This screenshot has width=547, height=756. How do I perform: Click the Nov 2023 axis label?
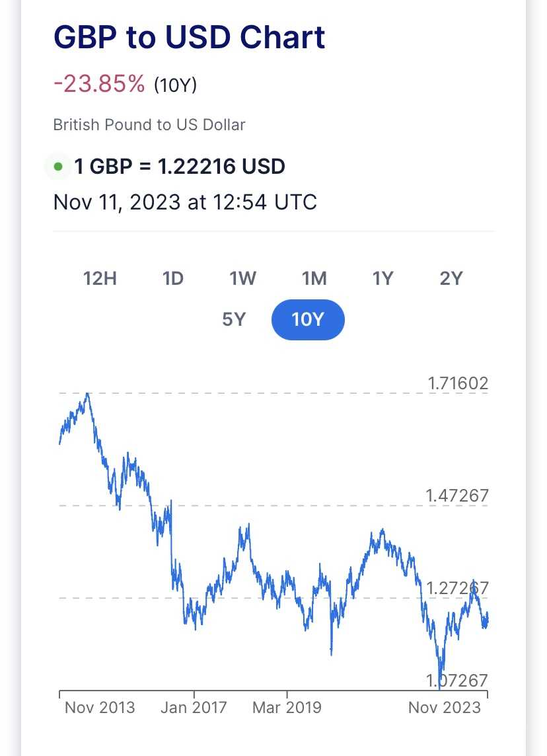445,707
